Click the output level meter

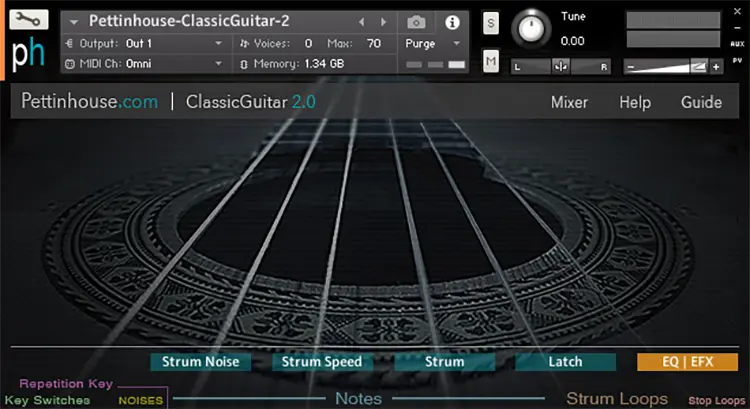[673, 30]
